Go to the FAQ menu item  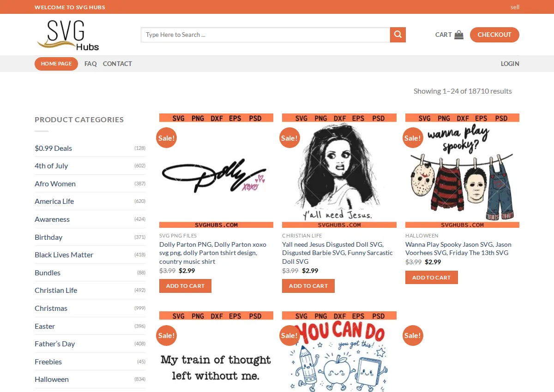tap(90, 64)
